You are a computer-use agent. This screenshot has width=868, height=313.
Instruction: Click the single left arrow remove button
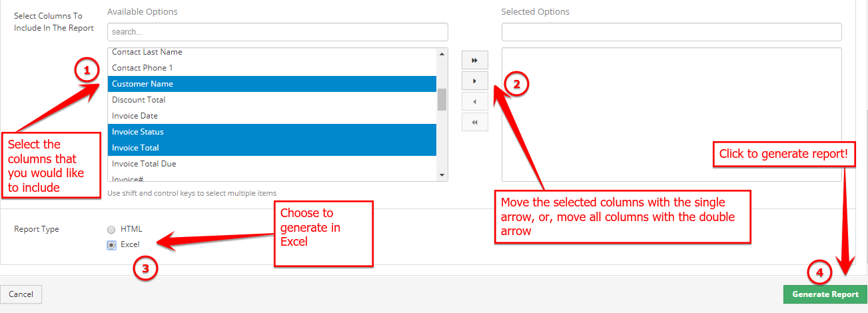point(475,102)
